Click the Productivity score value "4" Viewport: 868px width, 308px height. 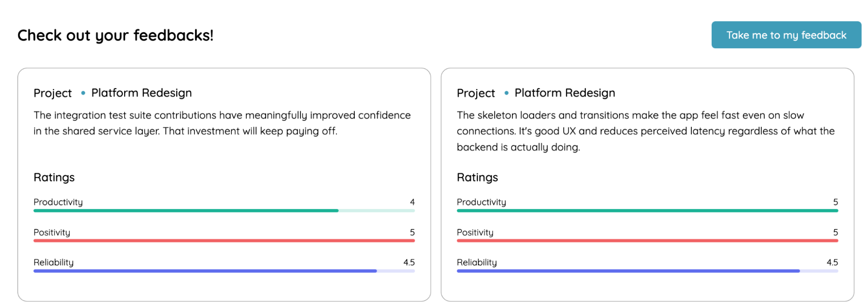pos(412,202)
